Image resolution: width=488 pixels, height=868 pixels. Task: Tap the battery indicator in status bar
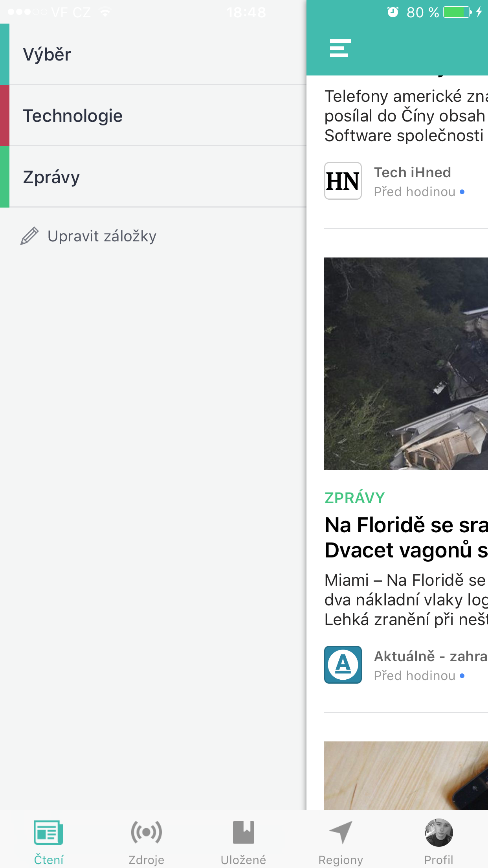tap(457, 12)
